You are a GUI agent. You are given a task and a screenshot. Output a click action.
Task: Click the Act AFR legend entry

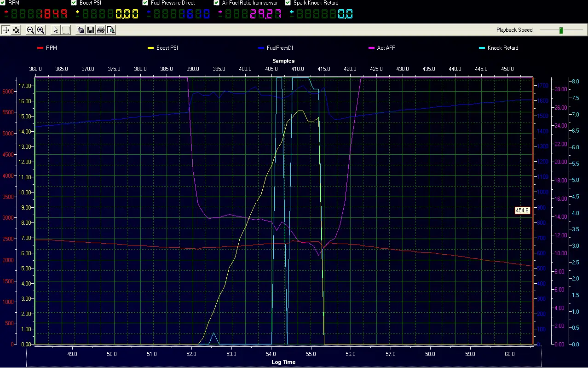click(x=386, y=48)
